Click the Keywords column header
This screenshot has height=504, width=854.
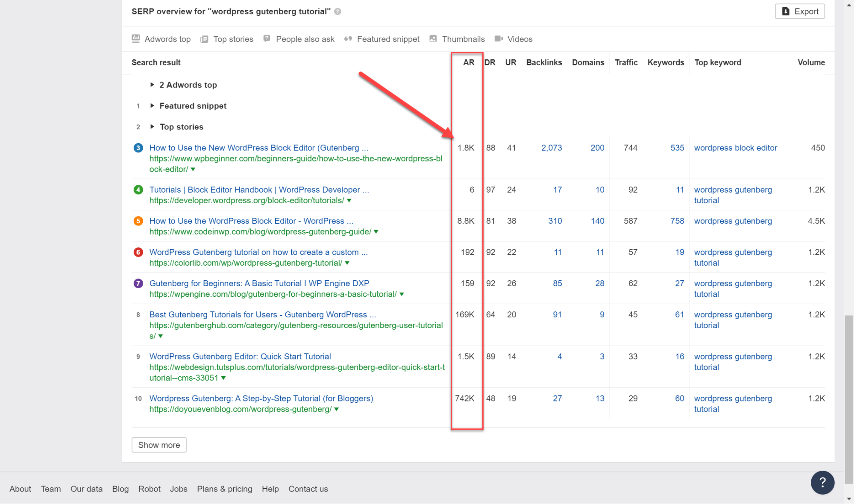tap(666, 62)
